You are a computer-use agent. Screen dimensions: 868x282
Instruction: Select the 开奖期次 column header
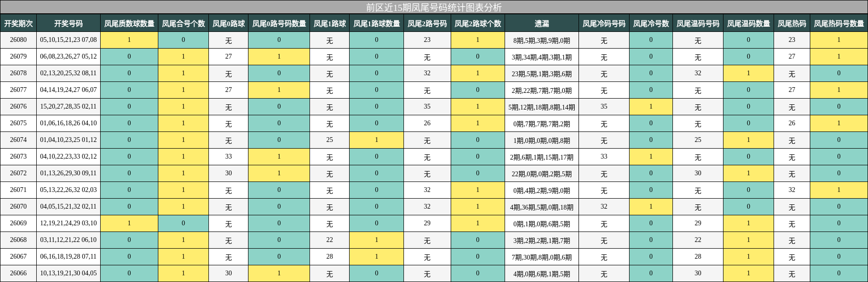pyautogui.click(x=18, y=23)
